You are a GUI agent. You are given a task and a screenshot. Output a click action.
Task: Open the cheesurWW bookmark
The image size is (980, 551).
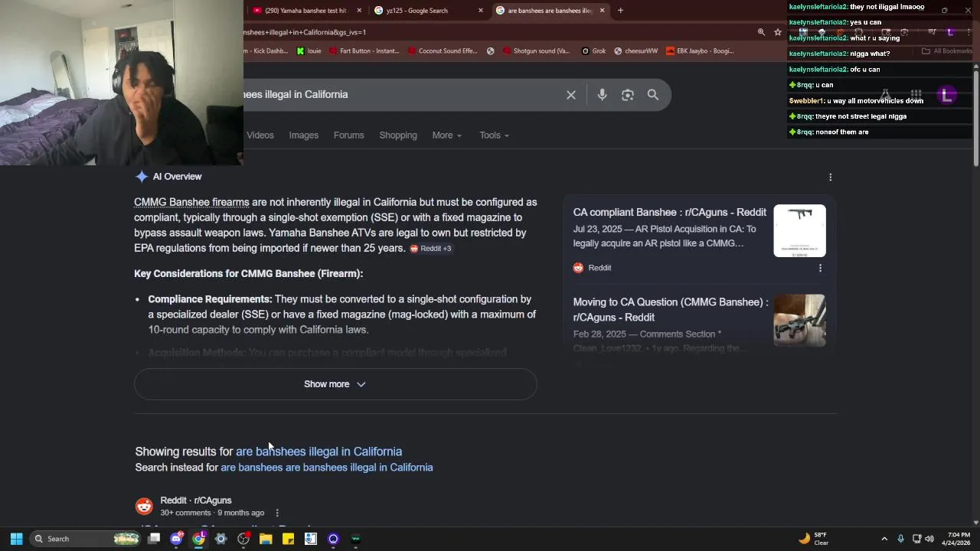635,51
